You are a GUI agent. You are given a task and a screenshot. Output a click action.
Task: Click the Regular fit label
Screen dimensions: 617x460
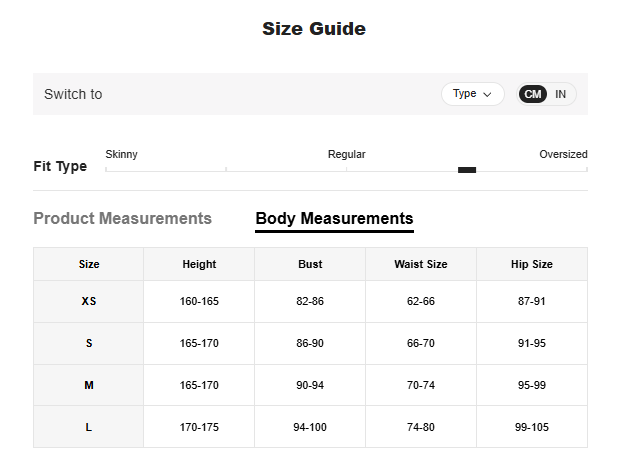(x=346, y=154)
